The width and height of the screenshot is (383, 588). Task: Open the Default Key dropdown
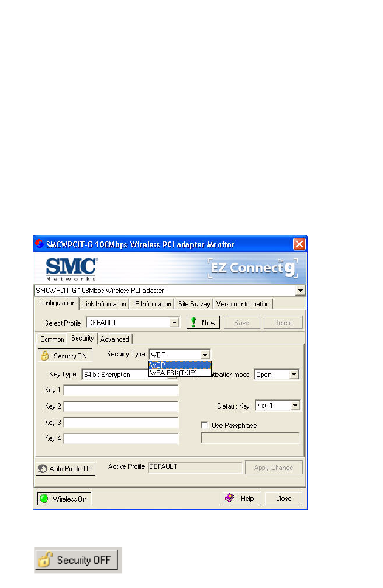coord(295,406)
